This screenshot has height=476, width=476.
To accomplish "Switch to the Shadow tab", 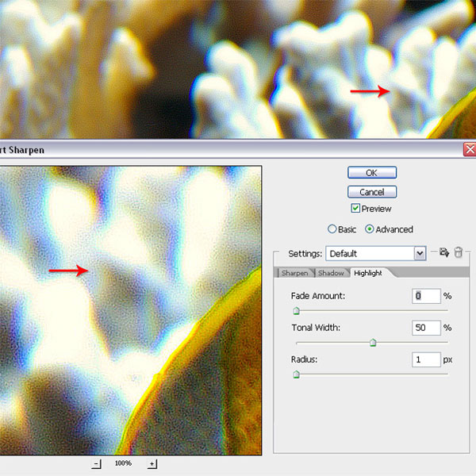I will pyautogui.click(x=331, y=273).
